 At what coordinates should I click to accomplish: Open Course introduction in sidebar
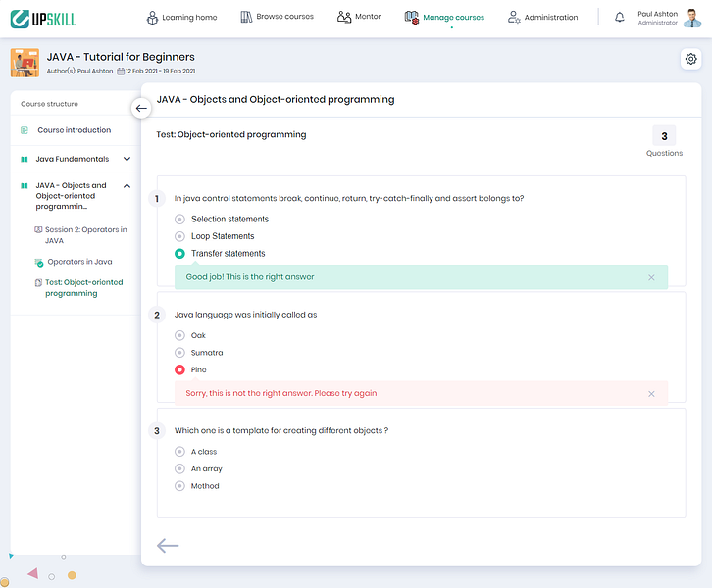74,130
